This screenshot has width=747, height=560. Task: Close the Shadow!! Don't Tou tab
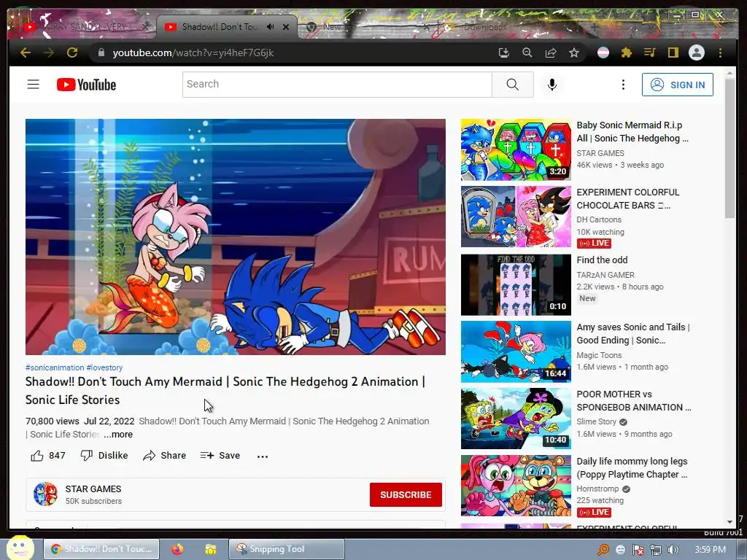(x=286, y=27)
